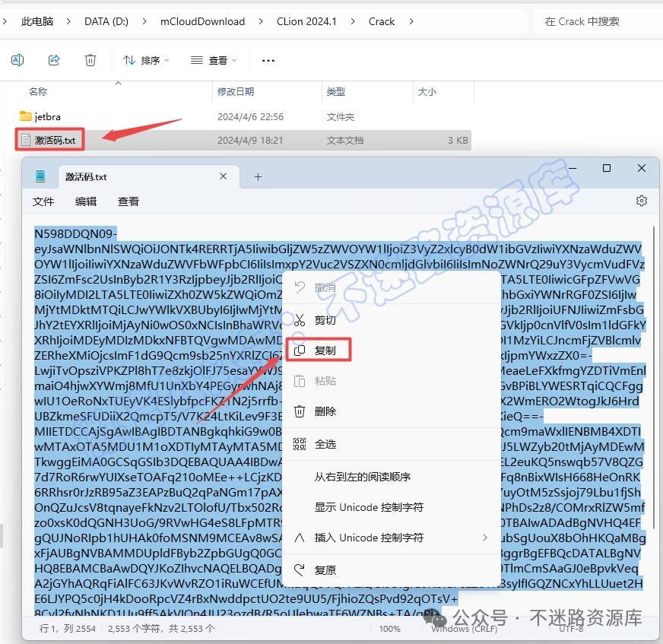The height and width of the screenshot is (644, 663).
Task: Click the 100% zoom status entry
Action: (x=389, y=629)
